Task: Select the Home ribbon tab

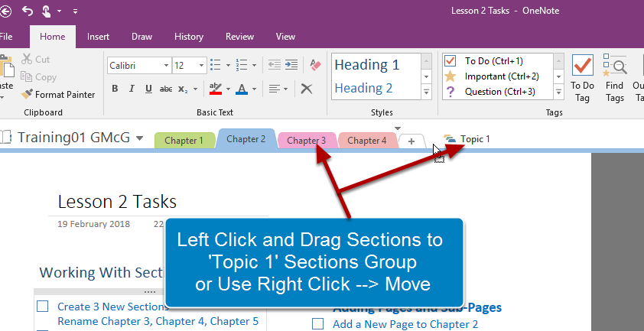Action: [53, 37]
